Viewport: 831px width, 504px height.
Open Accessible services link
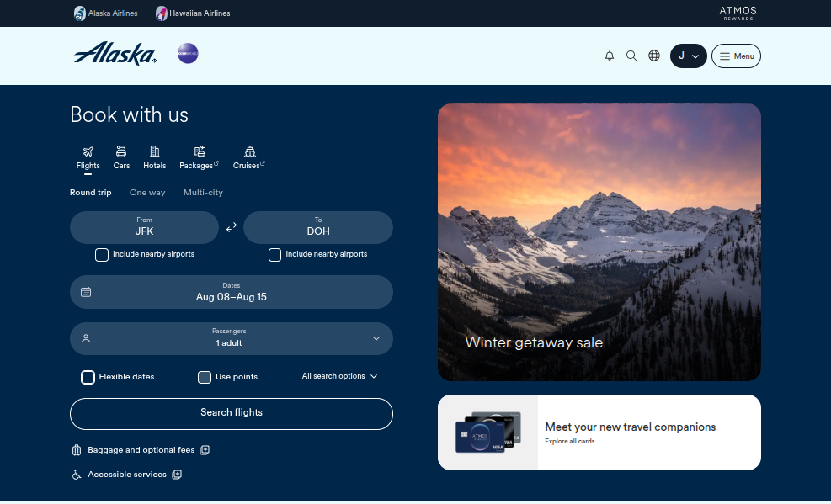point(127,475)
